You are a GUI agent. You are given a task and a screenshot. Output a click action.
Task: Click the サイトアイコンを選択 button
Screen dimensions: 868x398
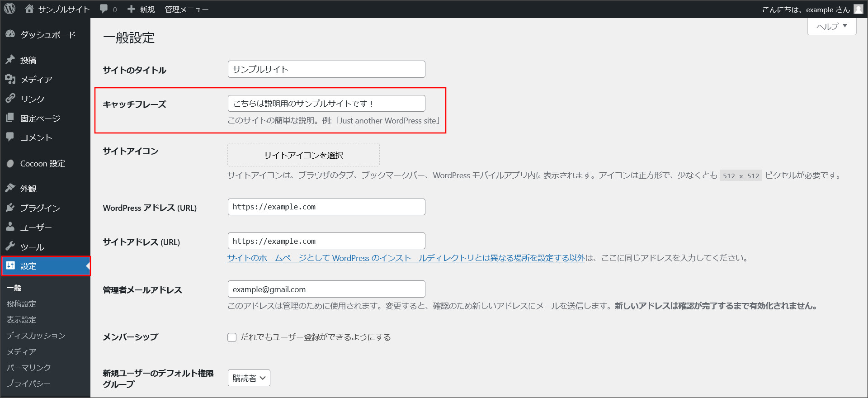tap(303, 155)
